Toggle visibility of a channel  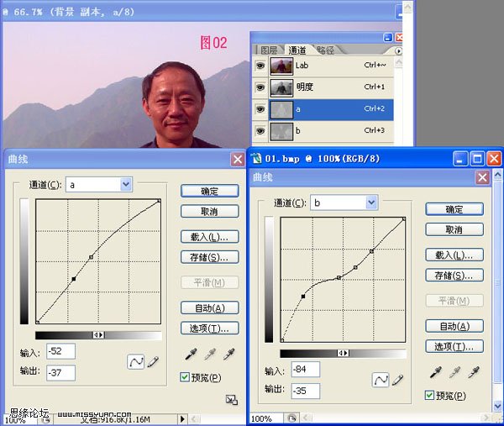coord(260,109)
